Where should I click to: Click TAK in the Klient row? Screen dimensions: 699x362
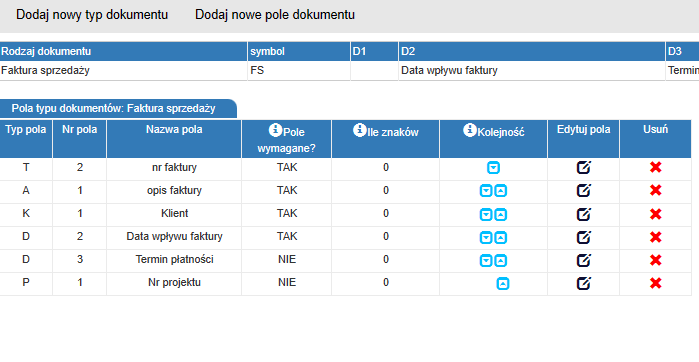[287, 214]
